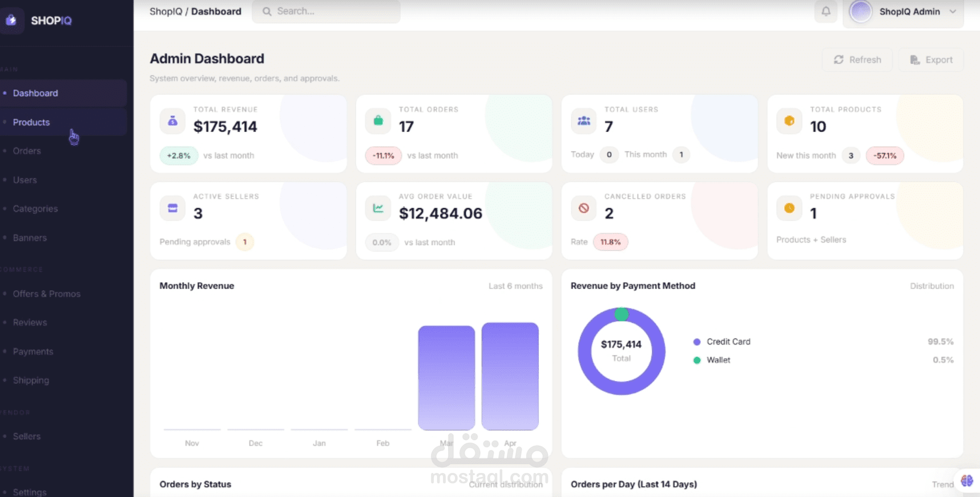Click the Nov axis label
980x497 pixels.
click(x=192, y=443)
